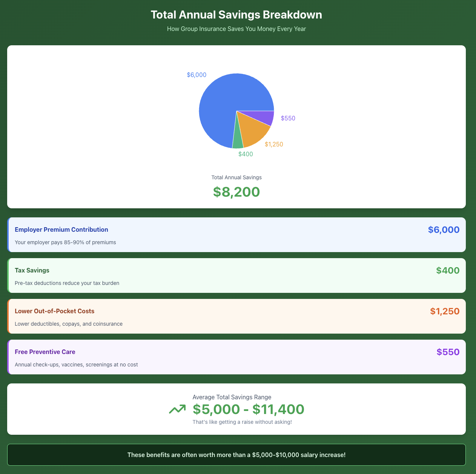
Task: Click the Free Preventive Care heading
Action: [45, 352]
